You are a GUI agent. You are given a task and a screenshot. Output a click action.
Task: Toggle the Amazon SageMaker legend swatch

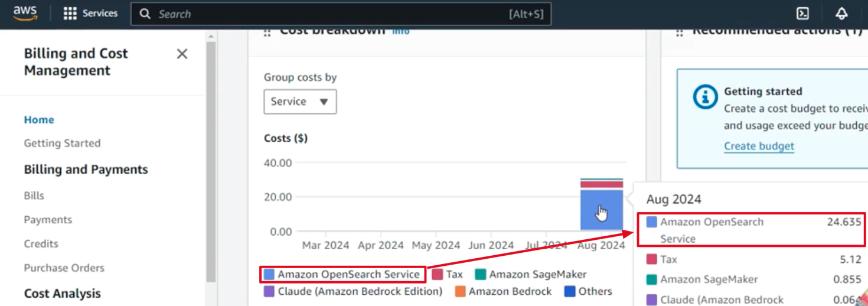tap(481, 274)
